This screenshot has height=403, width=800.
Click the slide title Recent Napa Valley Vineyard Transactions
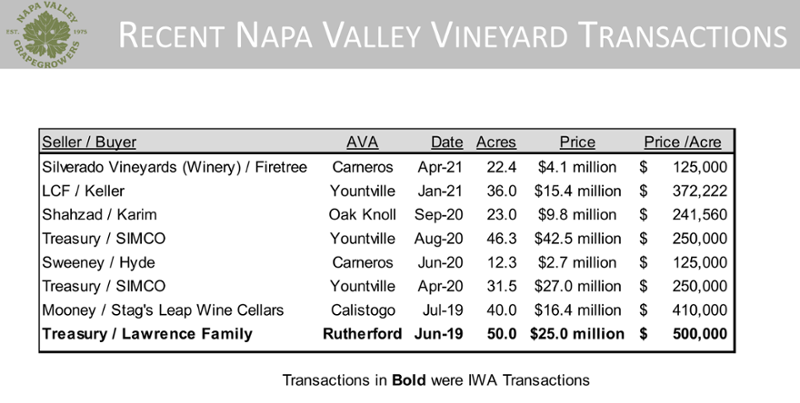(x=453, y=35)
